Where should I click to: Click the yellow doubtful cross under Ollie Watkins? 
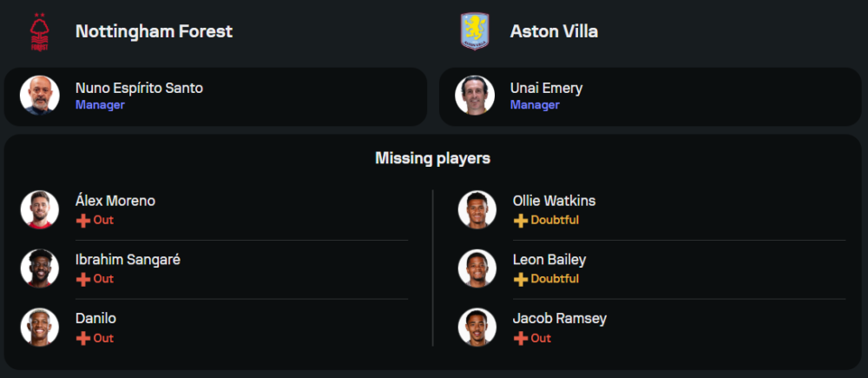coord(521,221)
